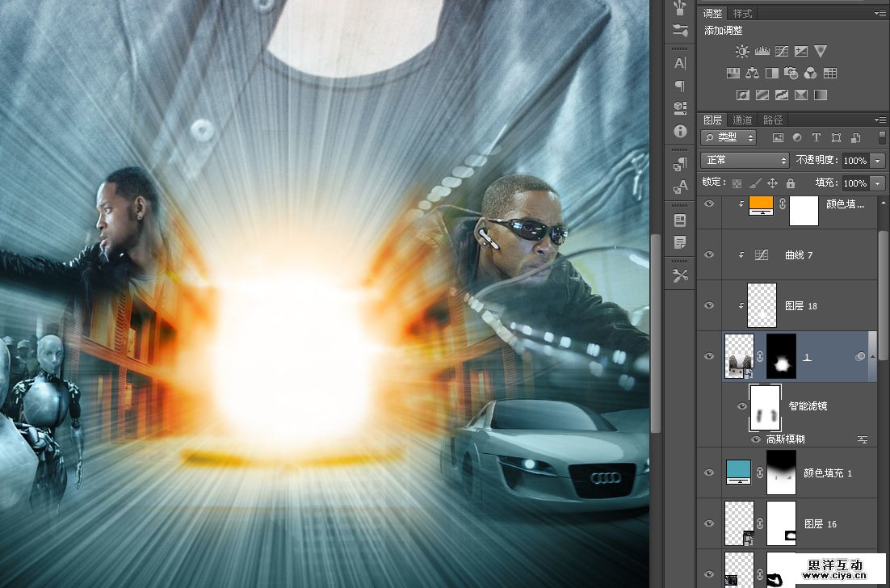
Task: Open the Info panel icon
Action: [x=680, y=130]
